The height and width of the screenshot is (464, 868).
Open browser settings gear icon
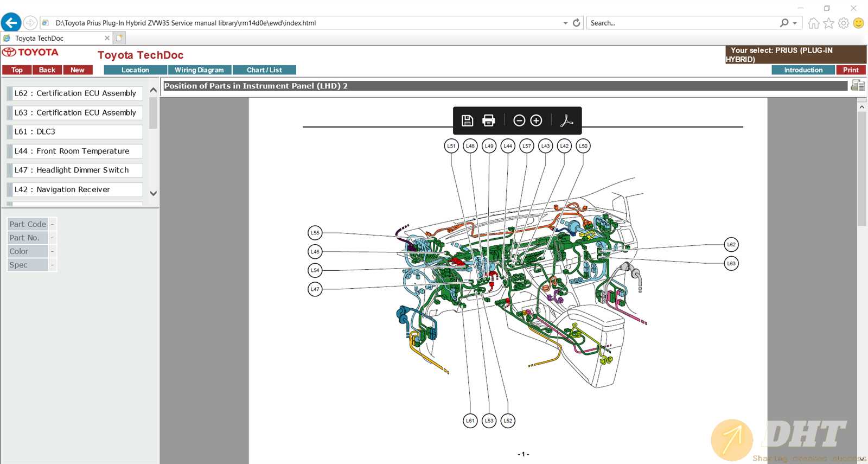coord(844,23)
